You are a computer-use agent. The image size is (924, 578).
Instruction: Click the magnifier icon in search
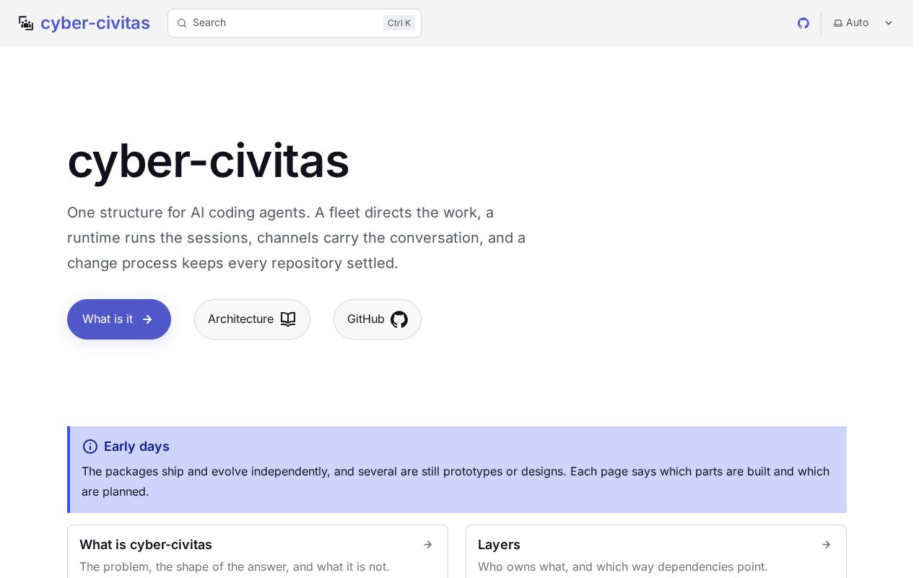click(x=182, y=23)
